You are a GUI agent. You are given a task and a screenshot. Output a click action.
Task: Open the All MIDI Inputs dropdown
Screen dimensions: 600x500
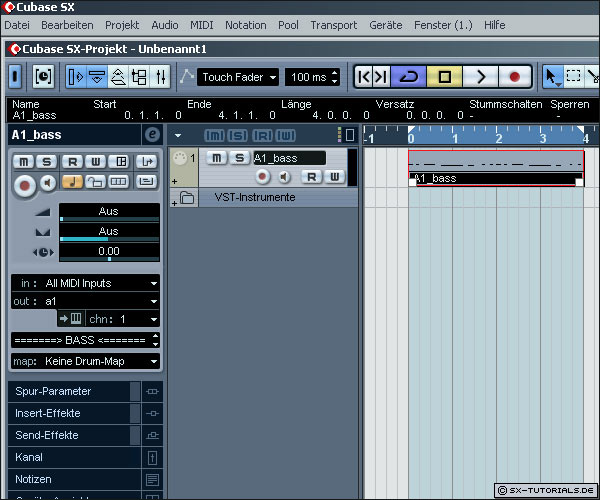[85, 283]
